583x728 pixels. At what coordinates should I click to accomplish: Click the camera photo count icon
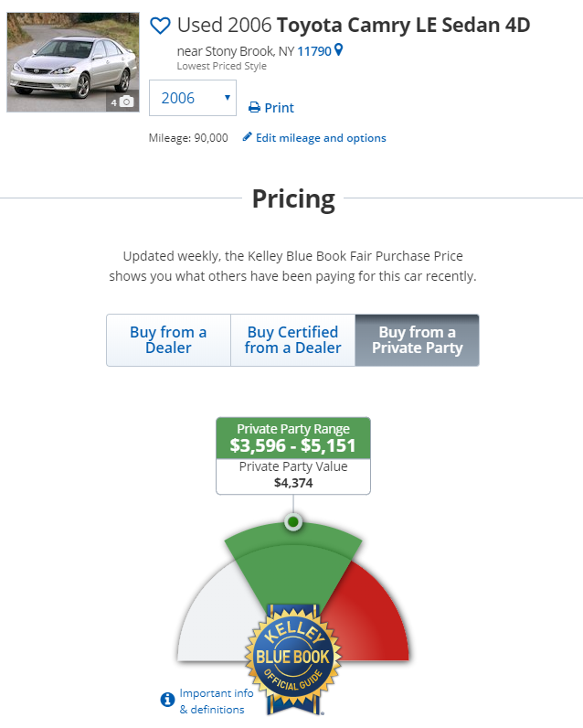126,102
